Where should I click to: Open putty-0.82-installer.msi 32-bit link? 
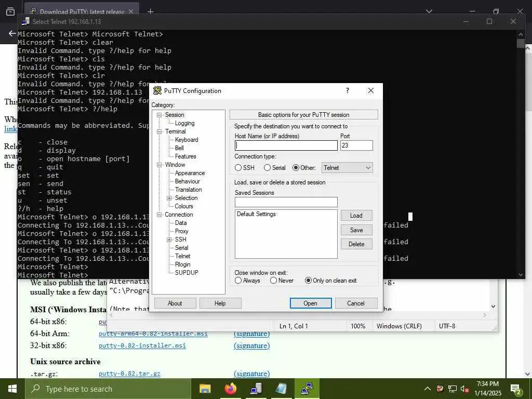click(142, 345)
